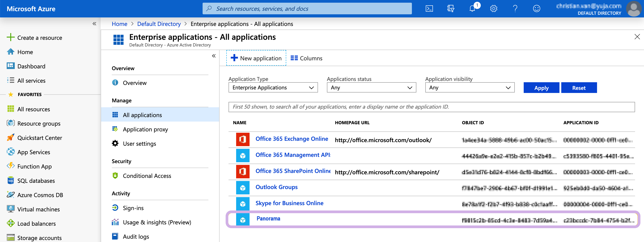
Task: Click the Home house icon in the sidebar
Action: point(11,52)
